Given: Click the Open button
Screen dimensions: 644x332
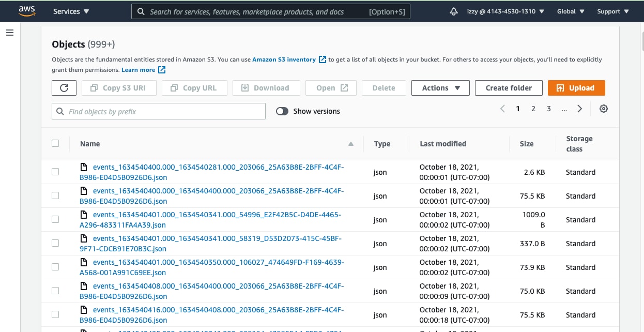Looking at the screenshot, I should pyautogui.click(x=331, y=88).
